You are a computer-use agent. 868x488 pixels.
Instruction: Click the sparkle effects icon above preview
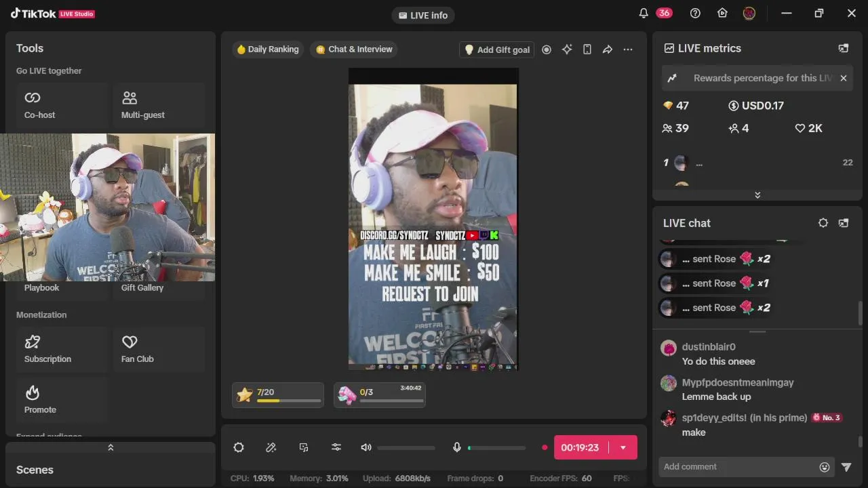[x=567, y=49]
